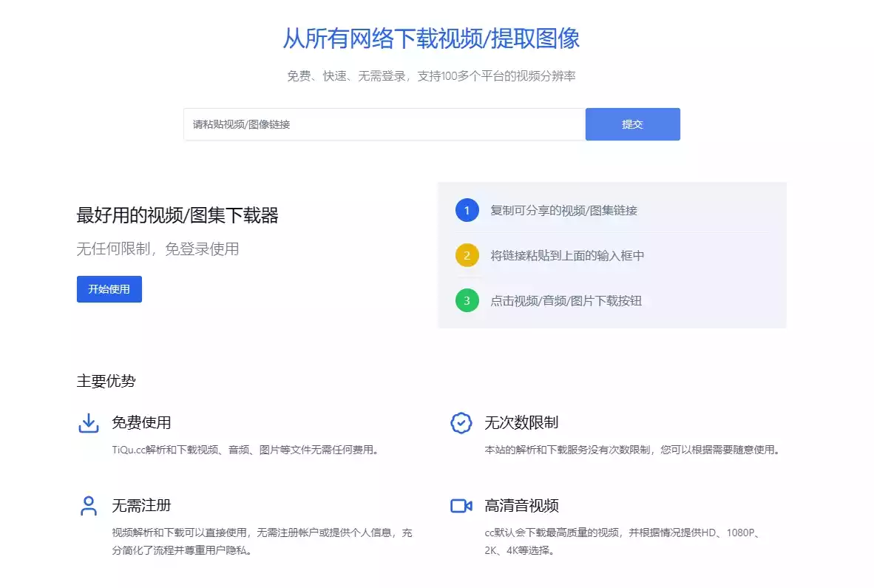Click the blue step 1 circle
This screenshot has height=588, width=874.
point(467,210)
